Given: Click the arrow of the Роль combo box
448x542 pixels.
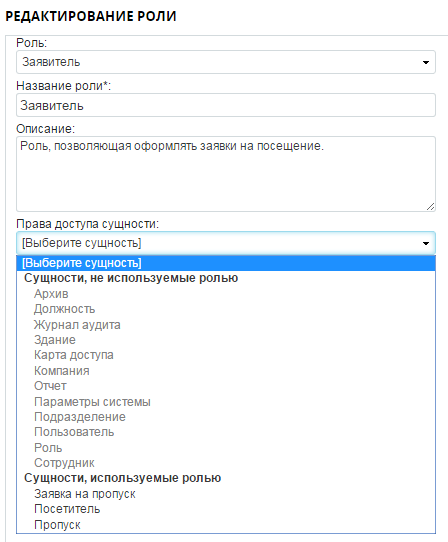Looking at the screenshot, I should pos(426,63).
